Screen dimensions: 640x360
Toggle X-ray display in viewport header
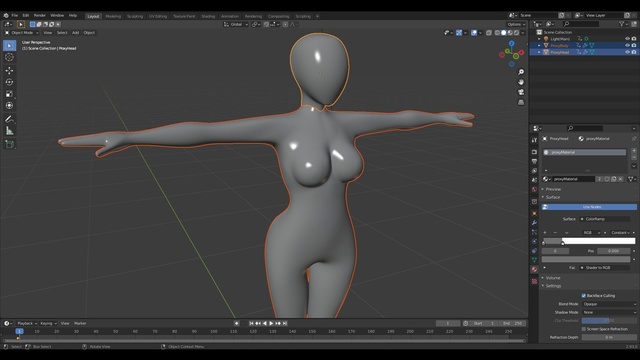489,33
